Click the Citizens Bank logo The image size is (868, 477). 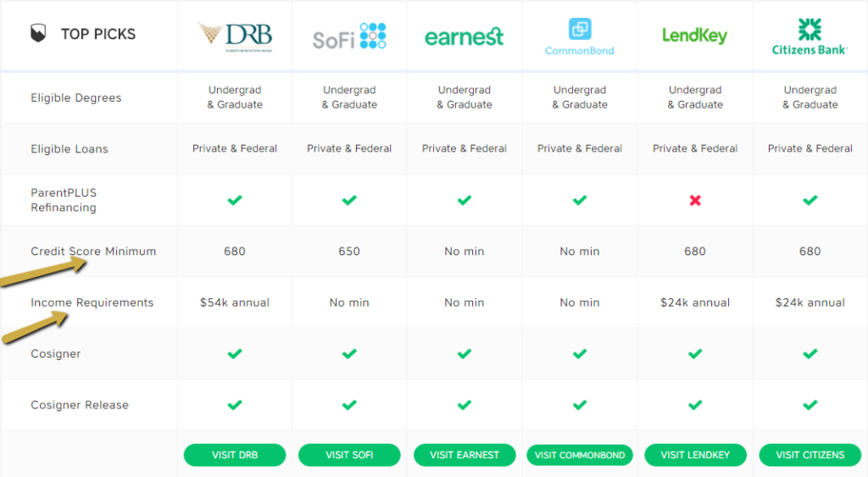point(810,36)
